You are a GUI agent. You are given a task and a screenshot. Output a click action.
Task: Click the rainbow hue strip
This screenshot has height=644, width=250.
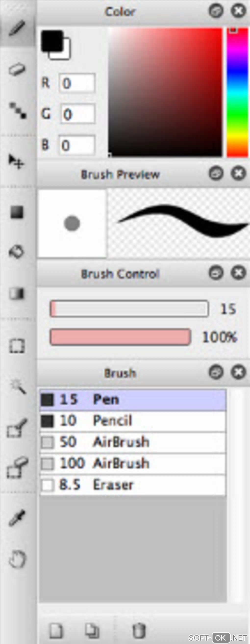(237, 92)
